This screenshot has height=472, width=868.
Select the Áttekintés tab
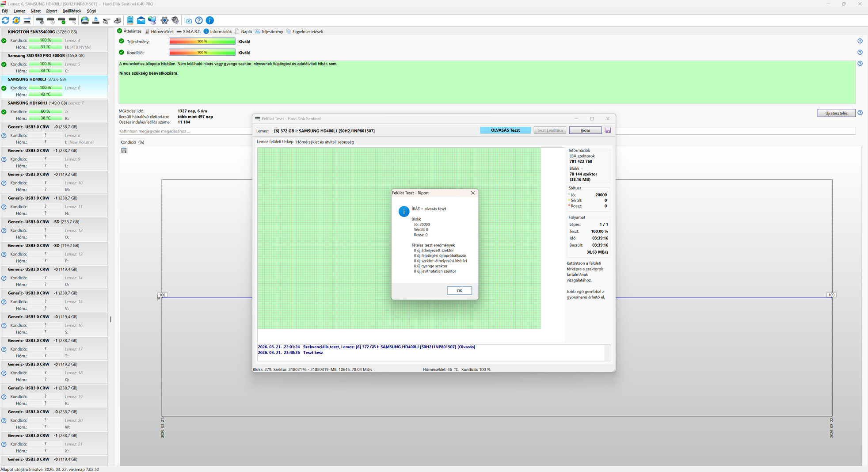129,31
